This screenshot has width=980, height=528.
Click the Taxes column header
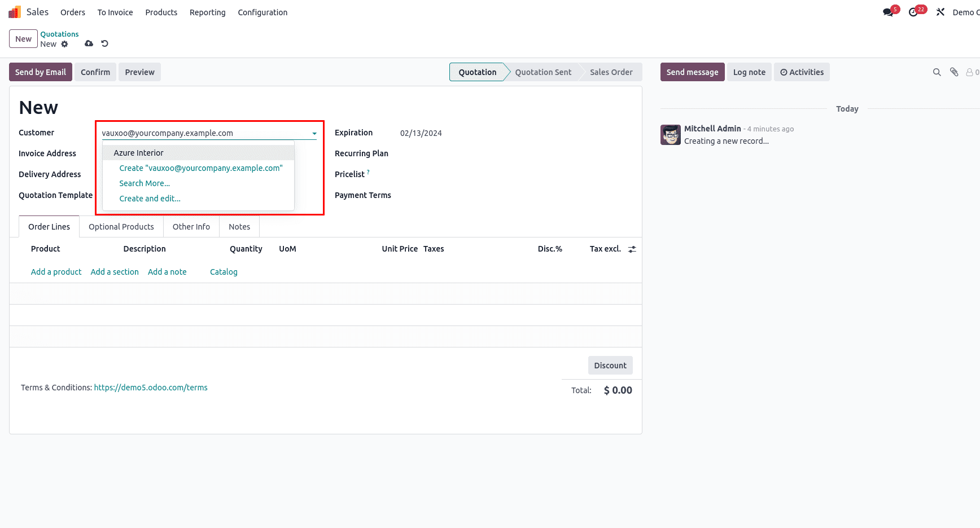[x=434, y=249]
